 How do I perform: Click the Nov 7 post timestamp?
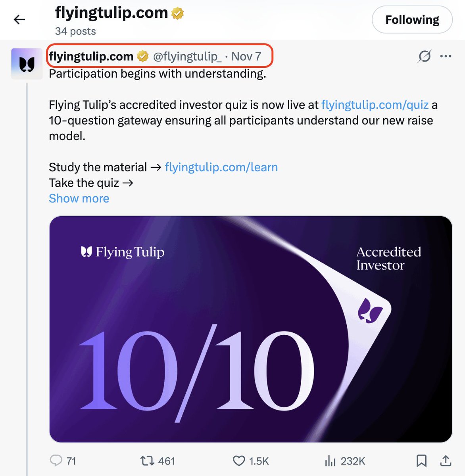coord(246,56)
